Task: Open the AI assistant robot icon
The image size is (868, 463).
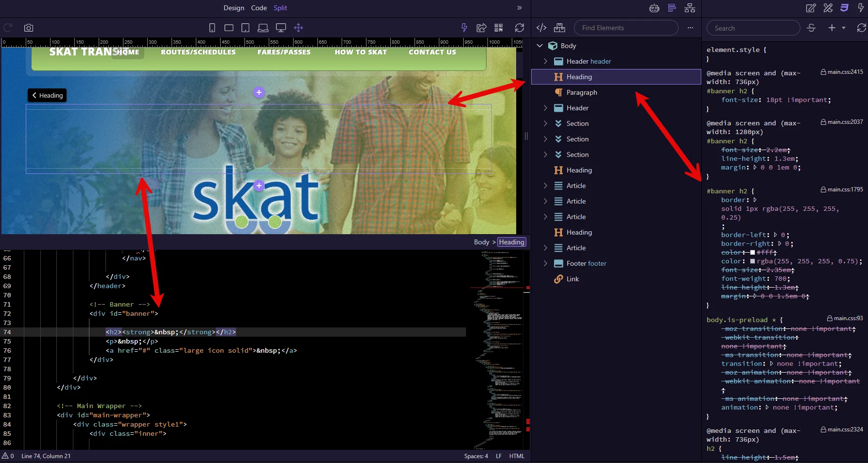Action: click(654, 8)
